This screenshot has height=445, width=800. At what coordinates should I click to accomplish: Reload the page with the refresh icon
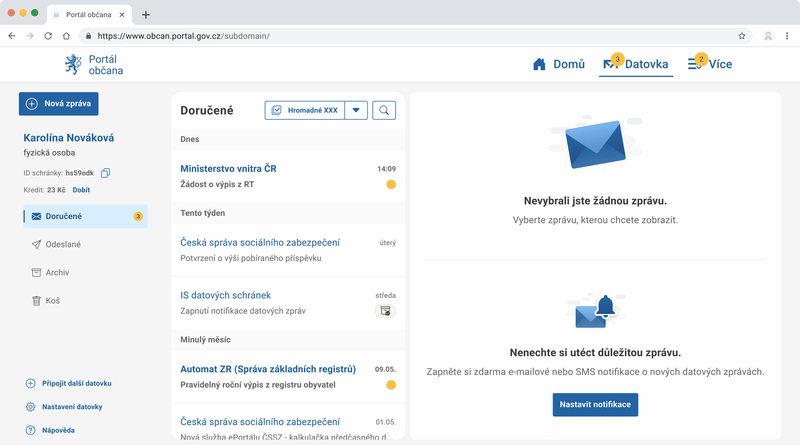click(x=48, y=36)
